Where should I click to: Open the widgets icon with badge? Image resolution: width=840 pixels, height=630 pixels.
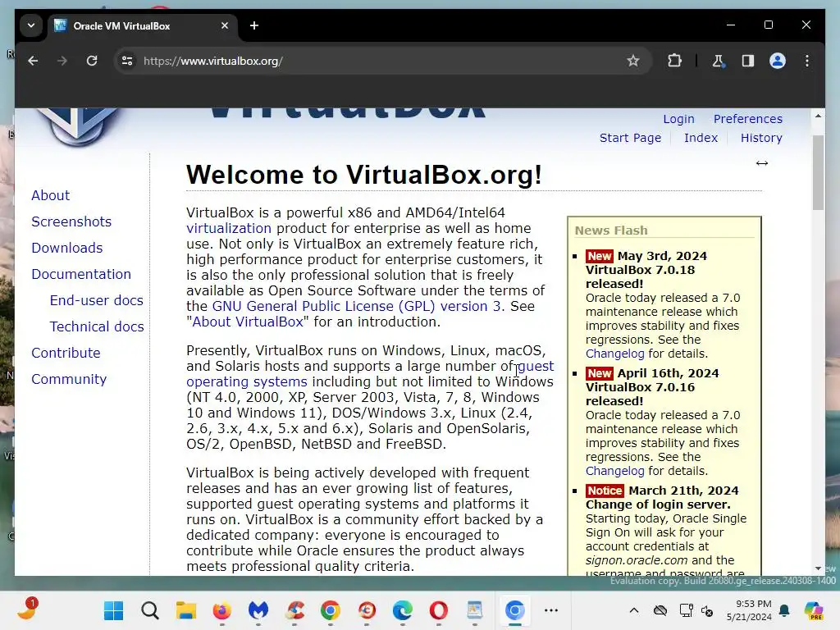[27, 609]
